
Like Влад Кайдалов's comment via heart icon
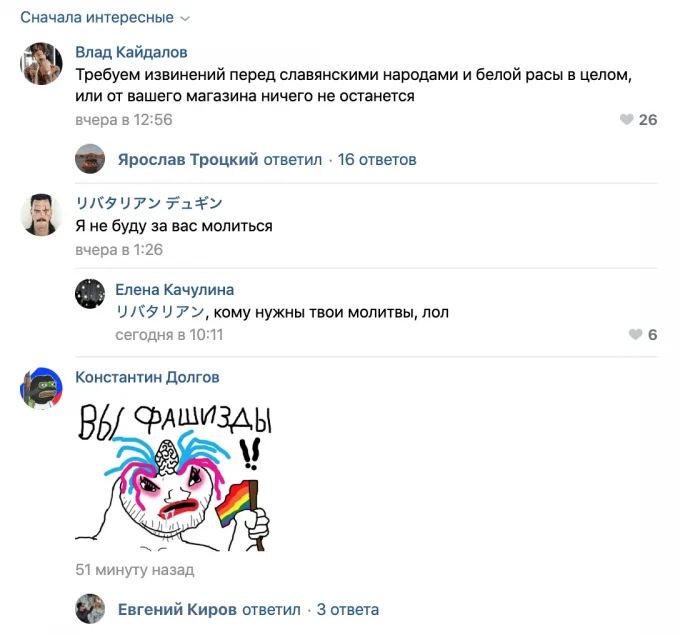(x=627, y=119)
